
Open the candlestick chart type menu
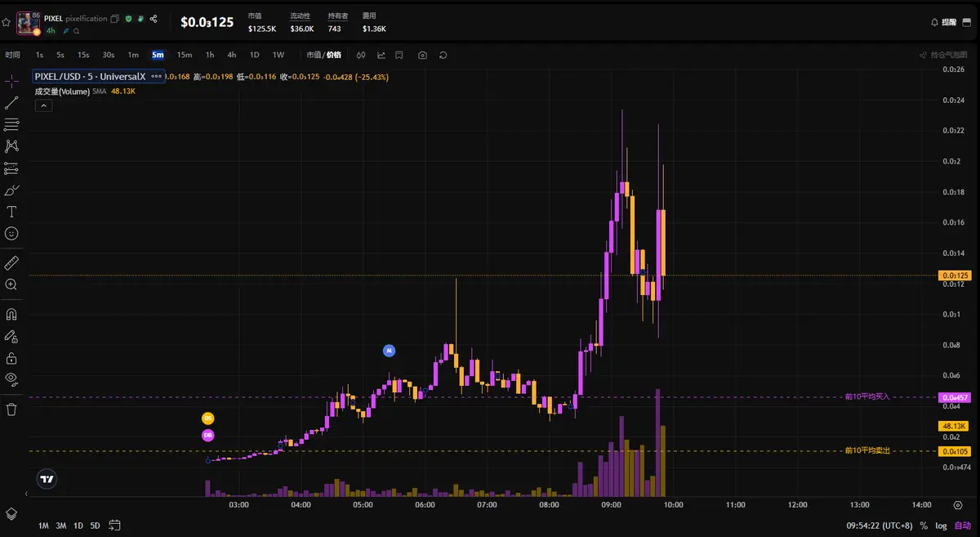point(362,55)
